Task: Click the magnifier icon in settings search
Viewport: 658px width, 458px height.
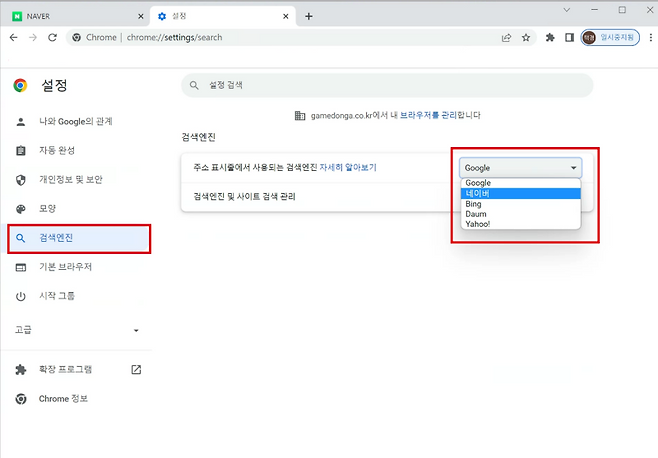Action: coord(194,85)
